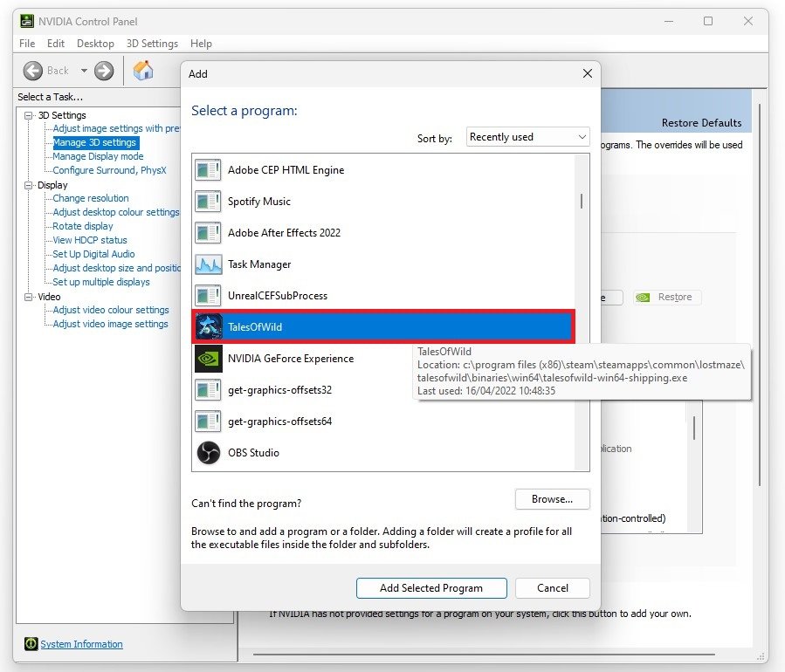Click the UnrealCEFSubProcess icon
Viewport: 785px width, 672px height.
[x=208, y=296]
